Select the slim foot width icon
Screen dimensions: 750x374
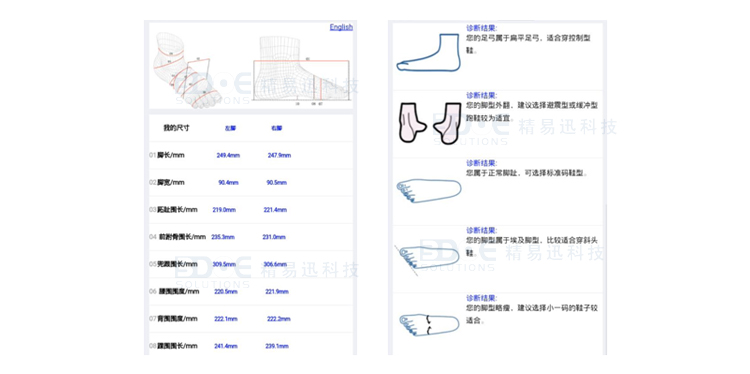point(429,325)
